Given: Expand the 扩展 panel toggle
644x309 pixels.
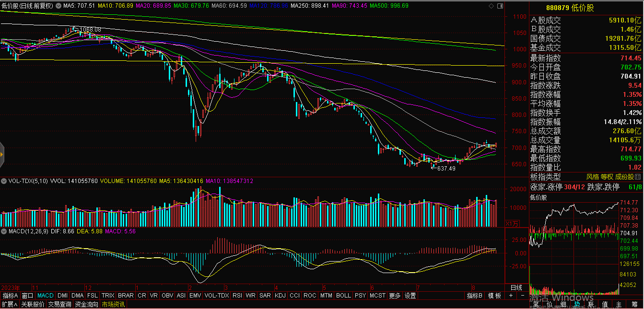Looking at the screenshot, I should coord(9,304).
